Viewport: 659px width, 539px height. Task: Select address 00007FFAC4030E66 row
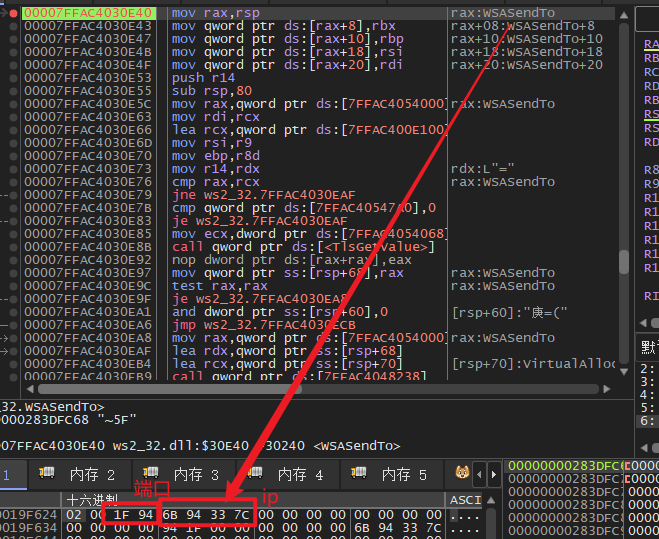pyautogui.click(x=88, y=130)
